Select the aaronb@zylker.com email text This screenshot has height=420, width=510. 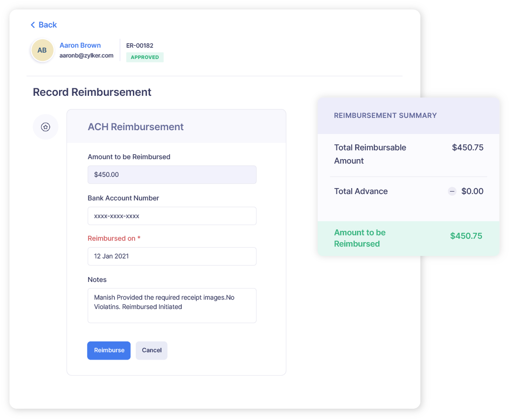[x=87, y=55]
